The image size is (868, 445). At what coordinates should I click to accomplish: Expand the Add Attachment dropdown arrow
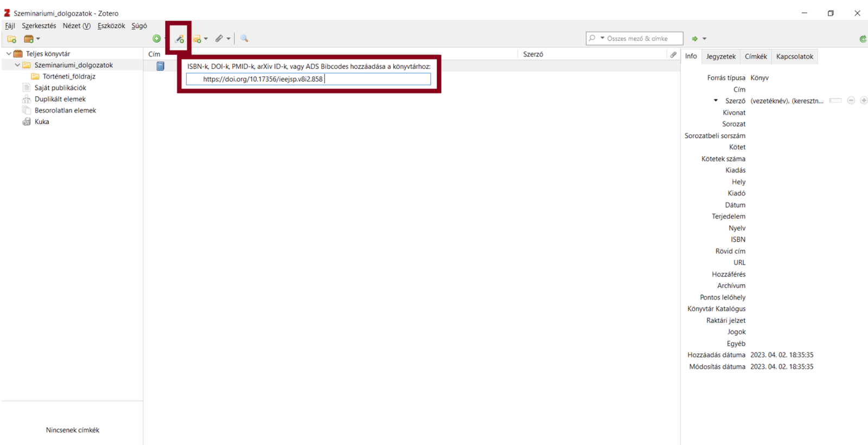[228, 39]
